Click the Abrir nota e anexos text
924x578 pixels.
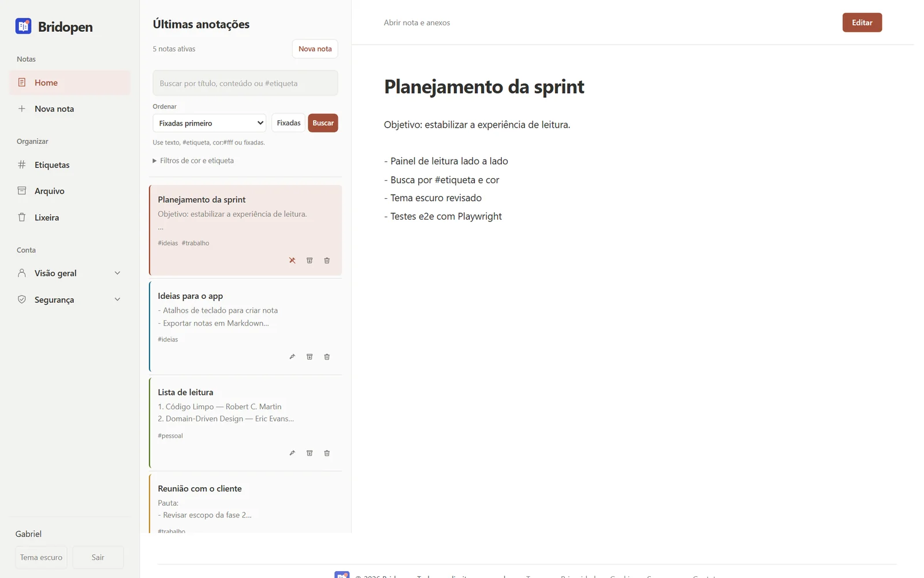[417, 23]
